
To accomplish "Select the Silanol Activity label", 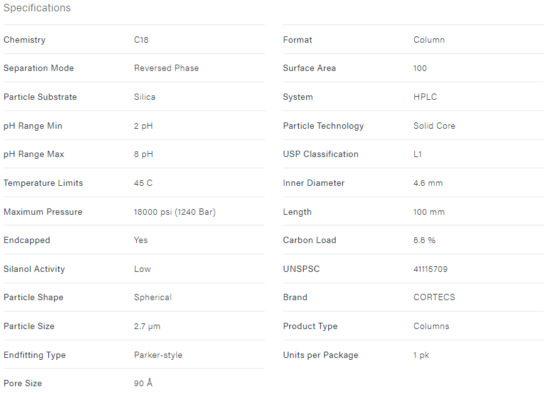I will [x=34, y=269].
